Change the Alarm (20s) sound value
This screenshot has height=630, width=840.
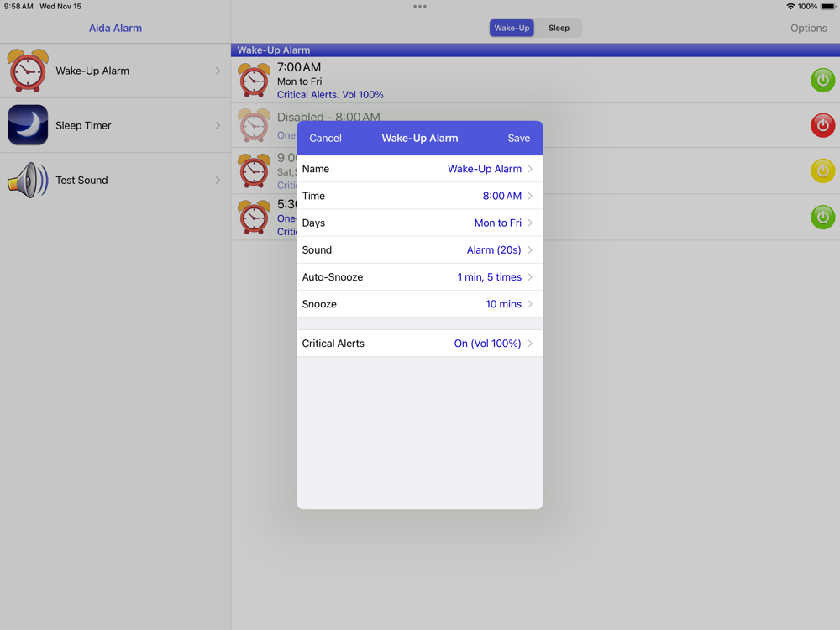tap(493, 249)
